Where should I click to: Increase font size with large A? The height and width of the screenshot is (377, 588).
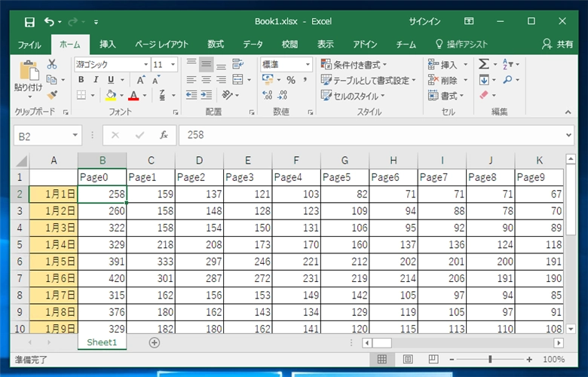(141, 80)
